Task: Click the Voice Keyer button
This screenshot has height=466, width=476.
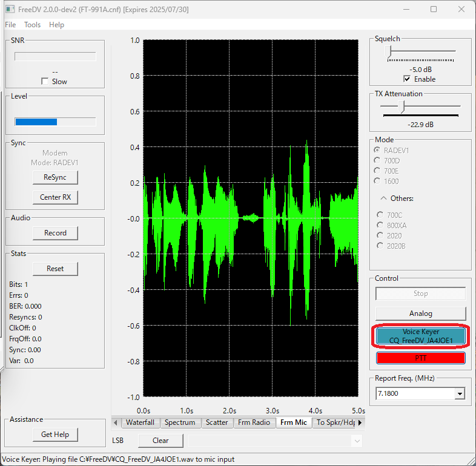Action: click(x=421, y=336)
